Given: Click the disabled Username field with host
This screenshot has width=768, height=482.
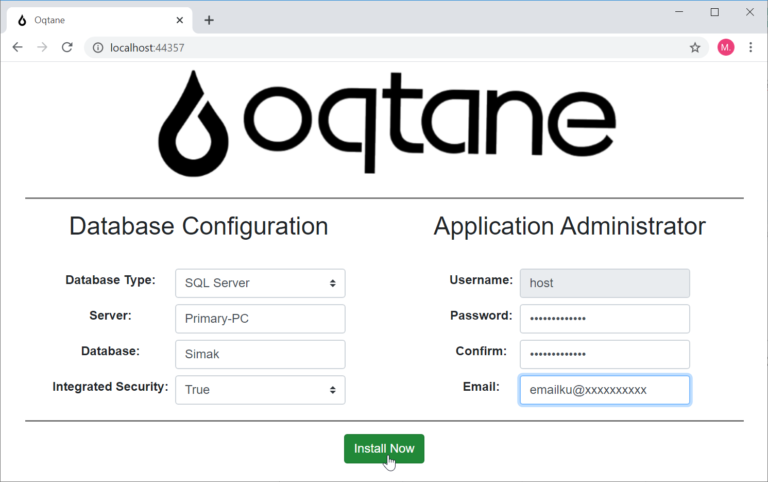Looking at the screenshot, I should pos(605,283).
